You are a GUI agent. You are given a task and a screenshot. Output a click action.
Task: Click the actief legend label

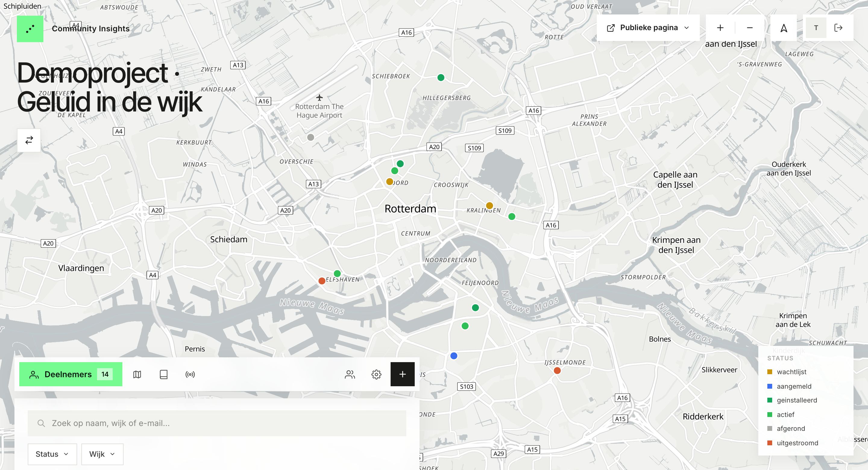[x=785, y=414]
